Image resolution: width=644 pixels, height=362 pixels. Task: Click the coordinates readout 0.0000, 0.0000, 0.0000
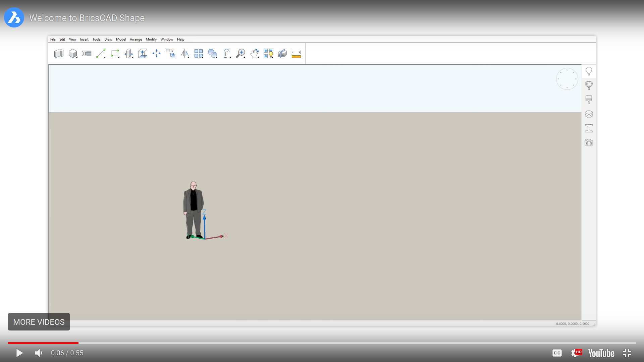click(x=573, y=324)
